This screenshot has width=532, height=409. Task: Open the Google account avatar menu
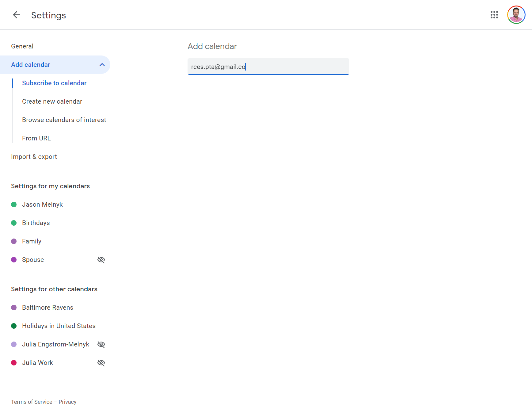click(516, 15)
